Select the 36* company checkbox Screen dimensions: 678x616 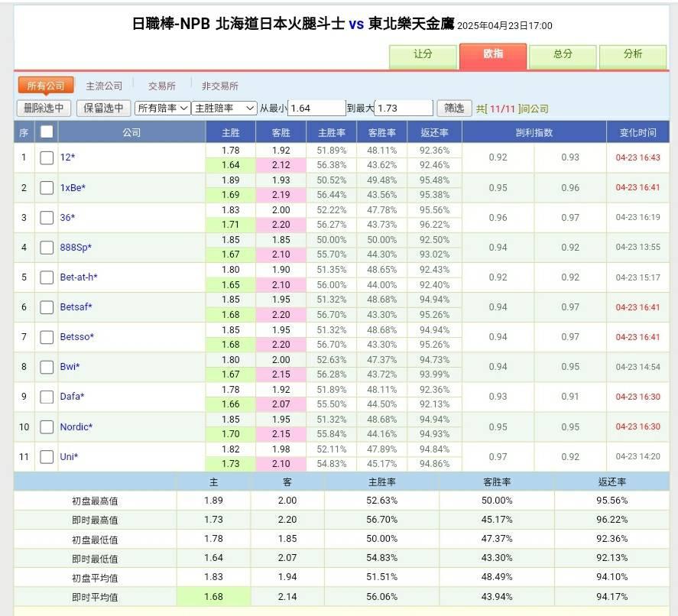(47, 218)
